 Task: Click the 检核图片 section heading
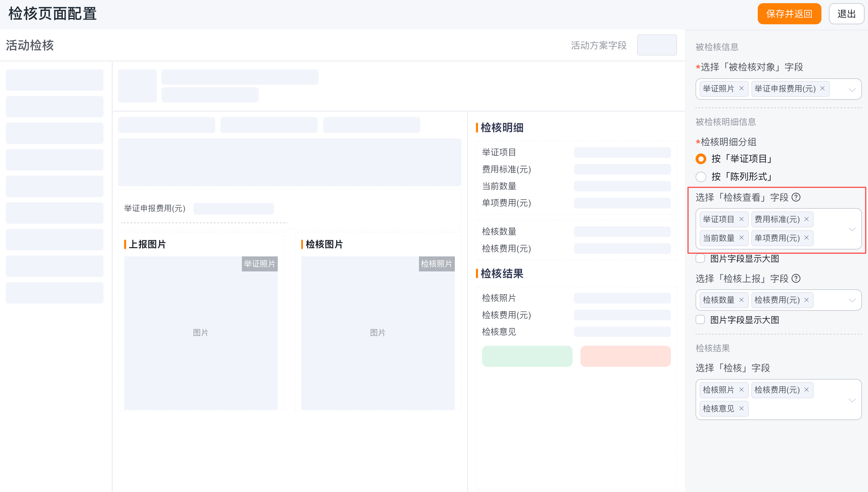324,244
